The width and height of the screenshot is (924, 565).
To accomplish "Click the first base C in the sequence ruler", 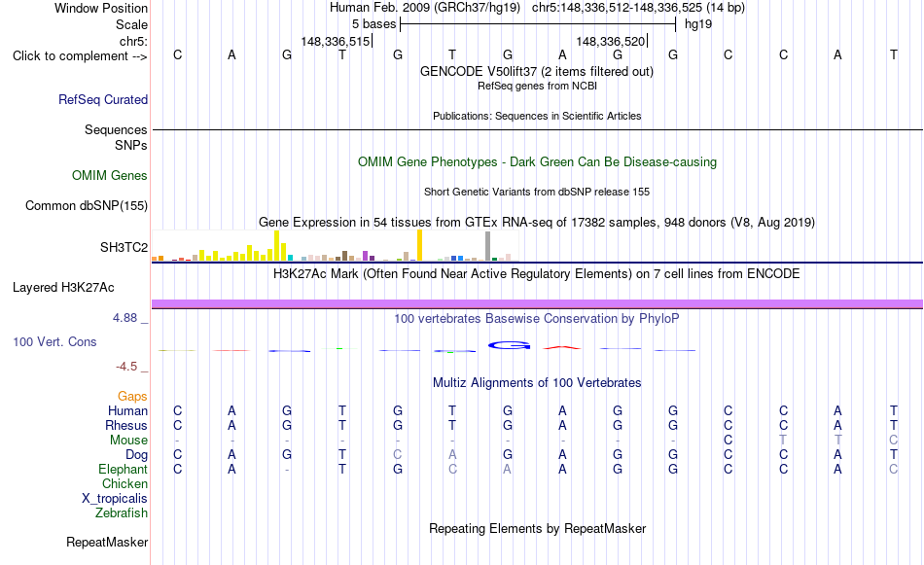I will coord(177,54).
